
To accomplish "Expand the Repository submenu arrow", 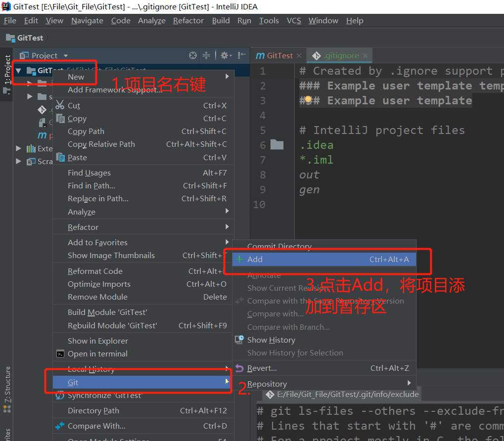I will click(x=409, y=383).
